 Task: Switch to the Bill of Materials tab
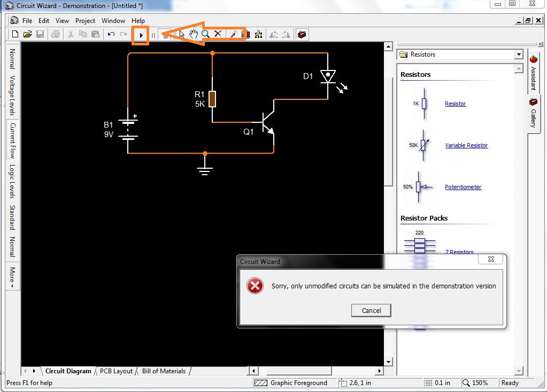pyautogui.click(x=164, y=371)
